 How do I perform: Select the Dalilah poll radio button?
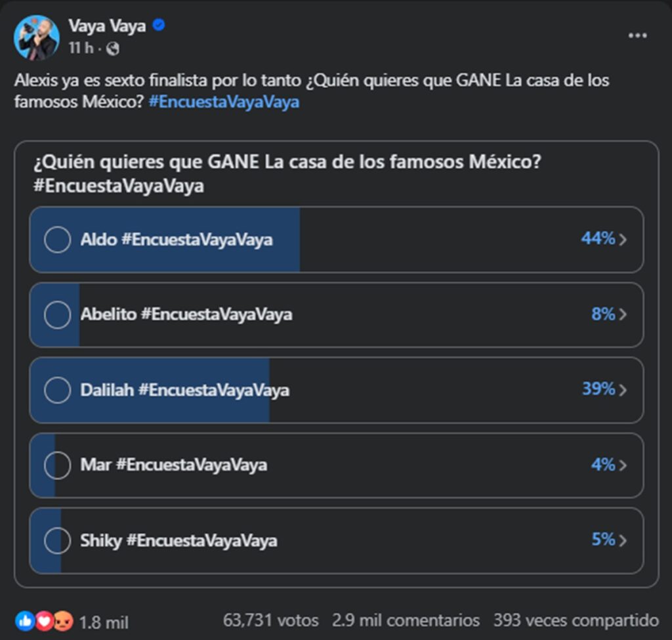point(57,391)
